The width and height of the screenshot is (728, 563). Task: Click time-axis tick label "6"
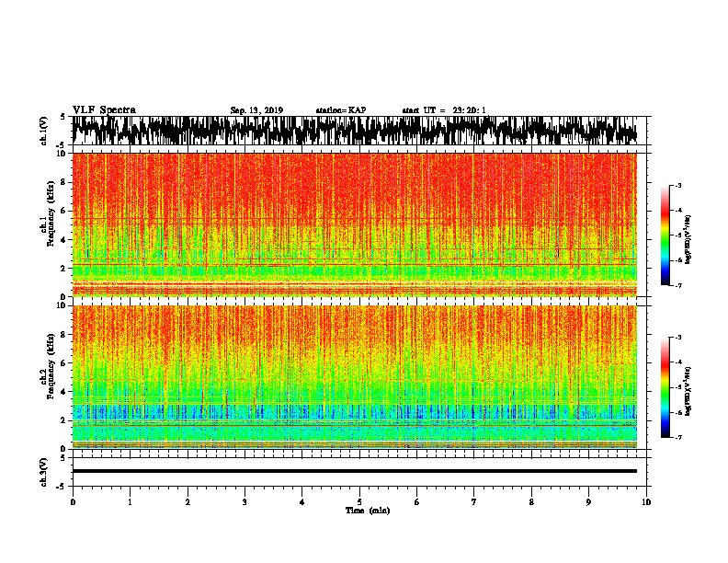coord(417,502)
